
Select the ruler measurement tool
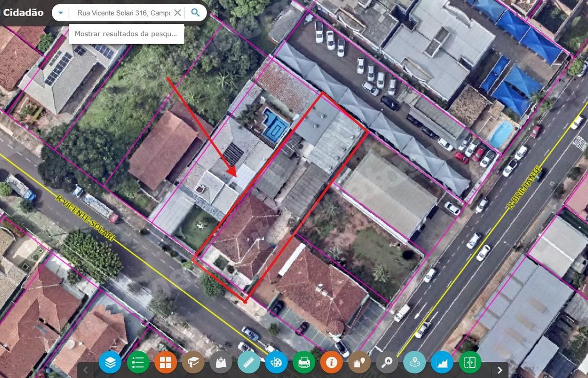click(249, 362)
